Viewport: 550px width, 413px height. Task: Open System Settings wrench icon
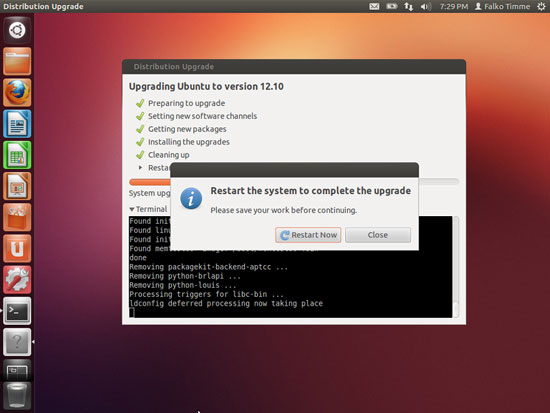(17, 280)
